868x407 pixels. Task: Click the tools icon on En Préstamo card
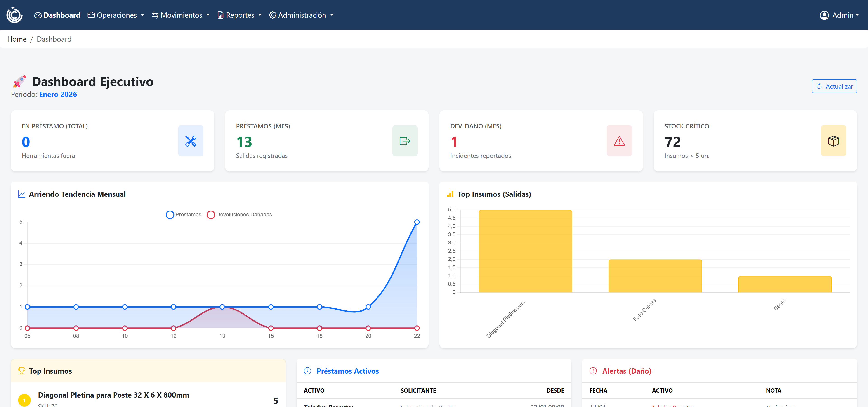[190, 141]
